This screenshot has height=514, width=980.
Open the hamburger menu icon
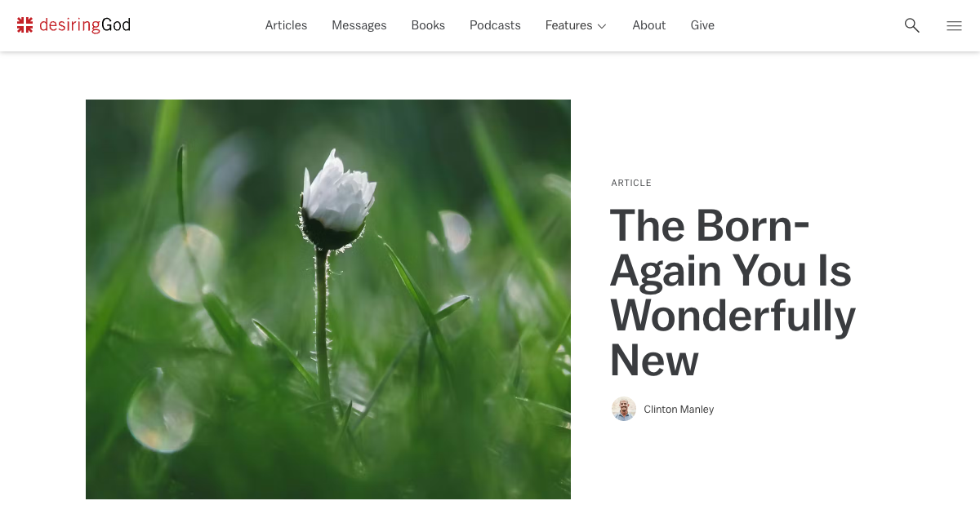click(954, 25)
